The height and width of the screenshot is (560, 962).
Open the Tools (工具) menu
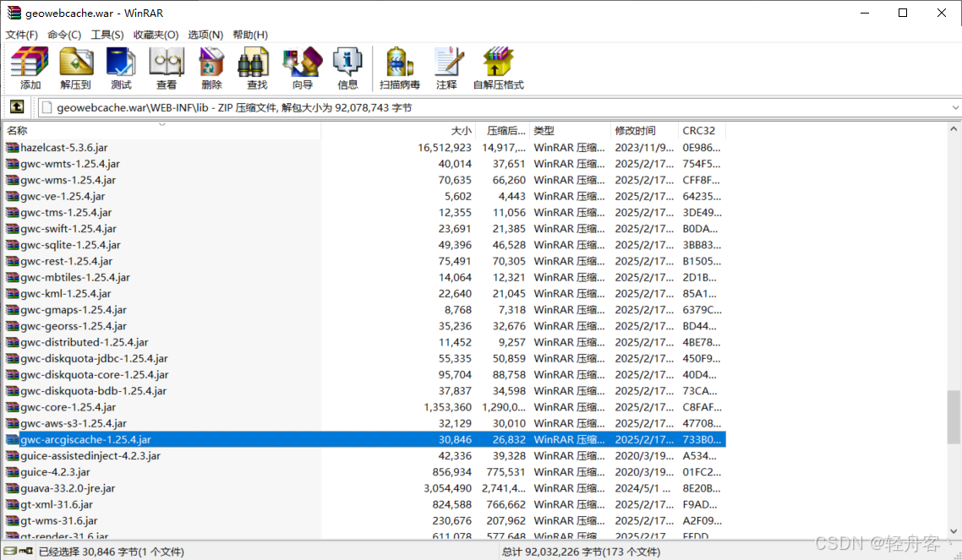point(107,35)
